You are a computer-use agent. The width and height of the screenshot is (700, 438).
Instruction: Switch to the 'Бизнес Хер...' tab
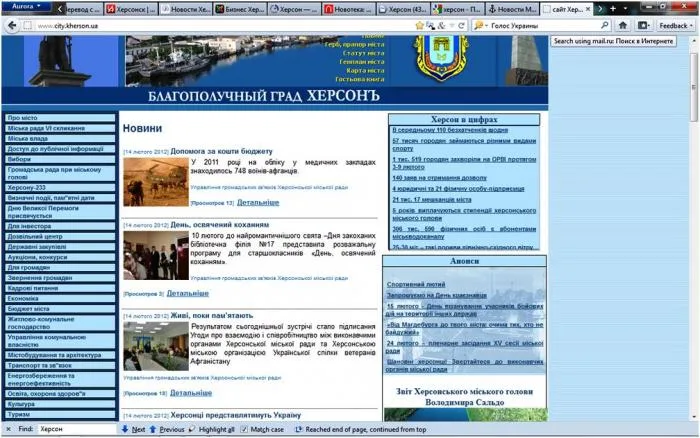pos(240,9)
